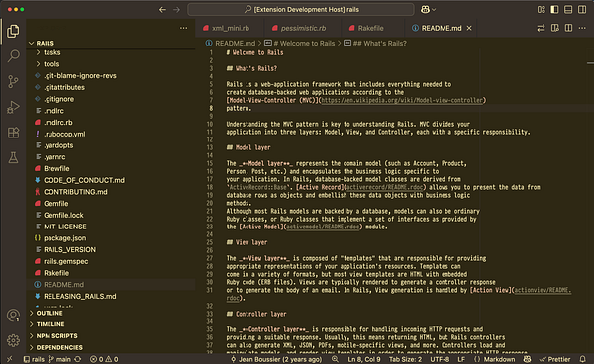This screenshot has width=594, height=364.
Task: Click the Synchronize Changes status icon
Action: tap(78, 359)
